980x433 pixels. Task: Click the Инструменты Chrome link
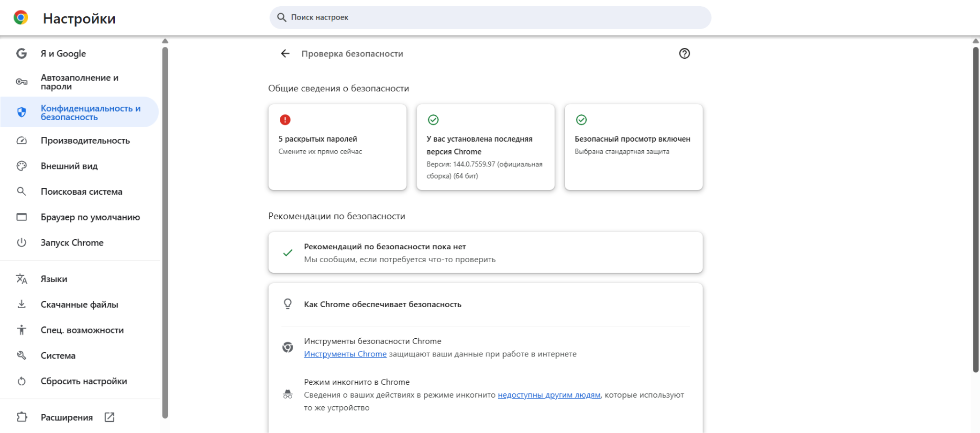pyautogui.click(x=345, y=354)
